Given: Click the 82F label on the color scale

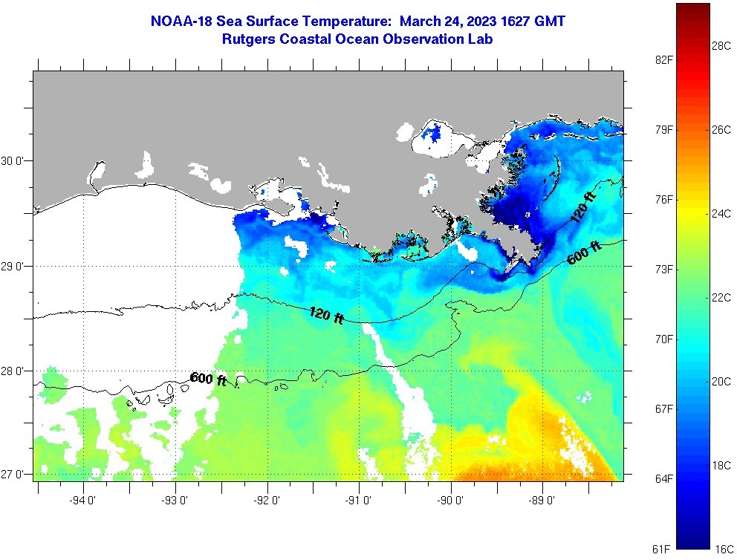Looking at the screenshot, I should point(663,59).
